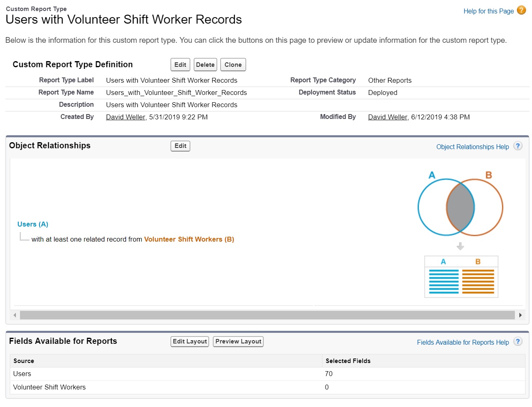Clone this custom report type
Image resolution: width=532 pixels, height=407 pixels.
[233, 65]
